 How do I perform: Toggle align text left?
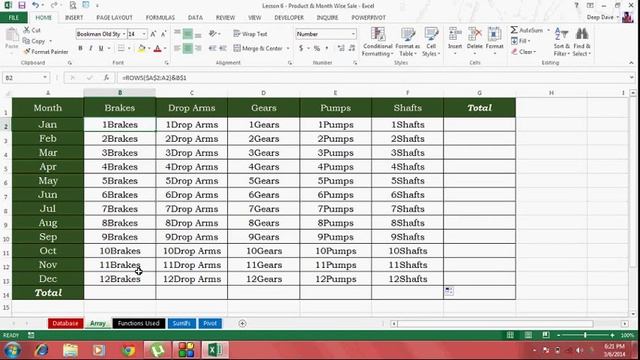[x=177, y=48]
